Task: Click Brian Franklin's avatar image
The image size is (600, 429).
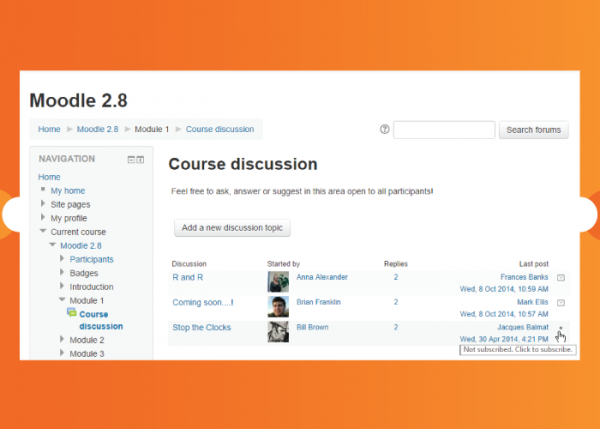Action: pyautogui.click(x=278, y=306)
